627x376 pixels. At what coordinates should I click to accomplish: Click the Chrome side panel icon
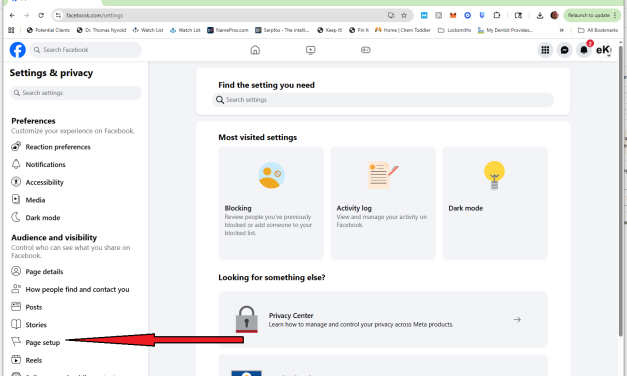(518, 15)
